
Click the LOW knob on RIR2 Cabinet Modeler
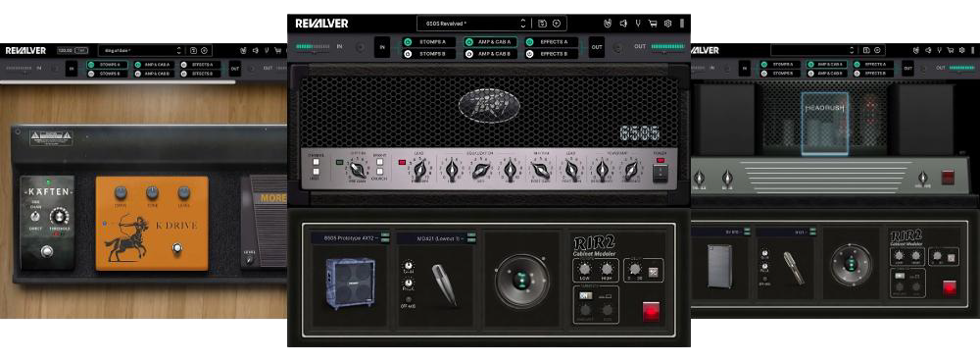583,270
